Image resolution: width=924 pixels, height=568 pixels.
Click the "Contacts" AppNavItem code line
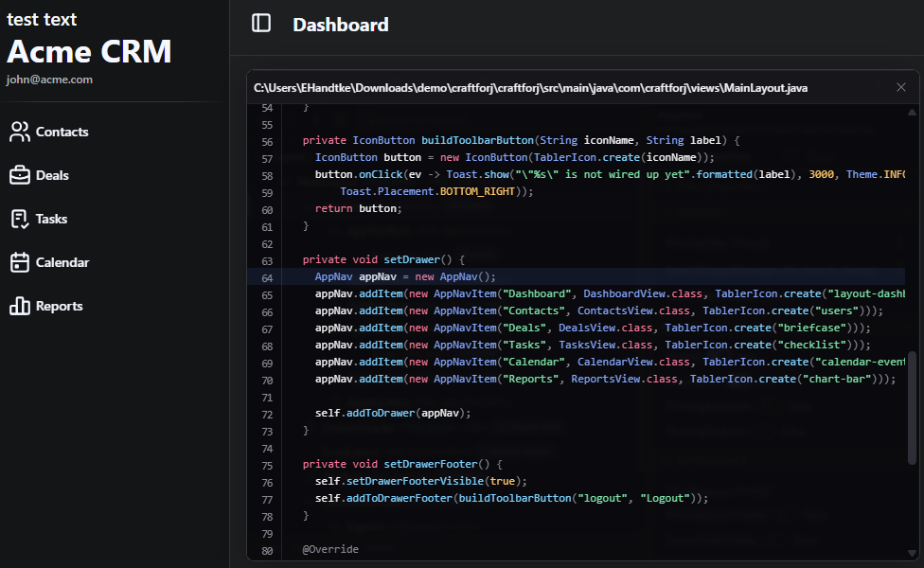pos(599,311)
